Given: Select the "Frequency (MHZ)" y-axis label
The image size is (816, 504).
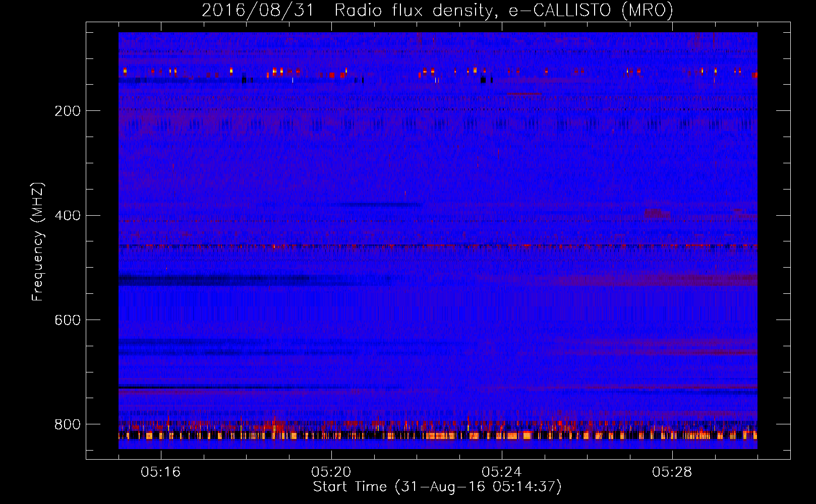Looking at the screenshot, I should pyautogui.click(x=38, y=241).
